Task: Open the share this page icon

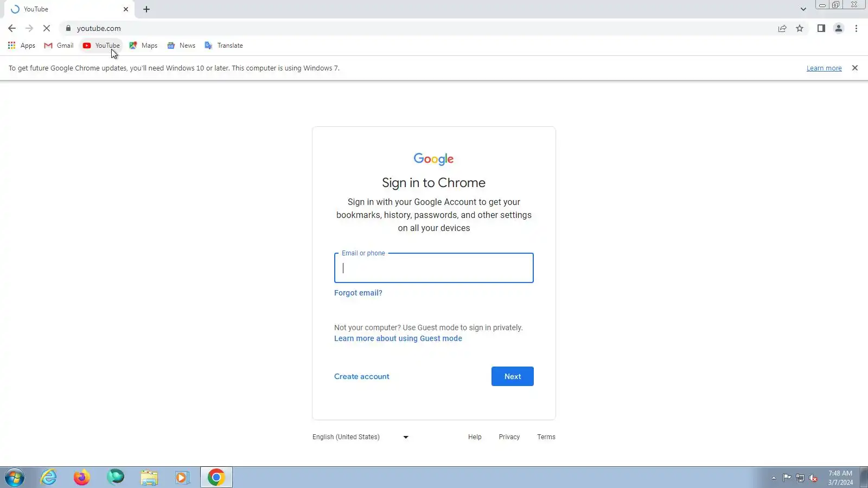Action: tap(782, 28)
